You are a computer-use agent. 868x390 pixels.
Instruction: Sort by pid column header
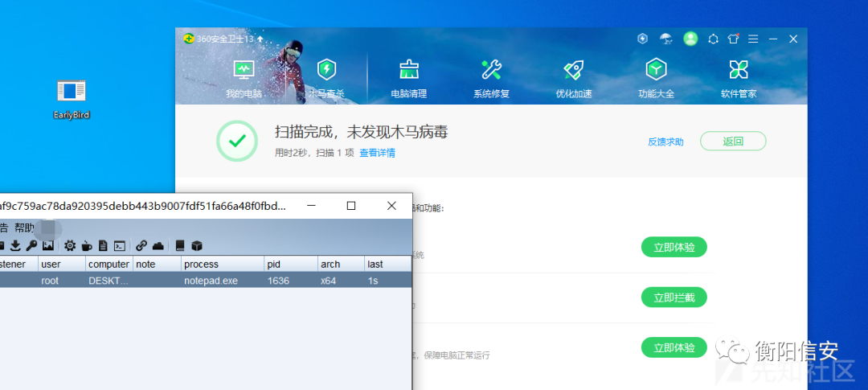pos(290,265)
